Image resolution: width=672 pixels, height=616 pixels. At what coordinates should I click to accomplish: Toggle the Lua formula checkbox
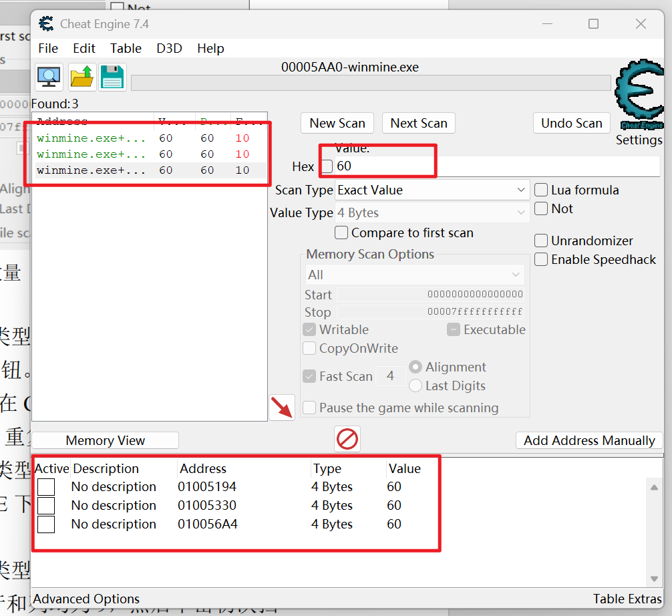click(x=541, y=190)
